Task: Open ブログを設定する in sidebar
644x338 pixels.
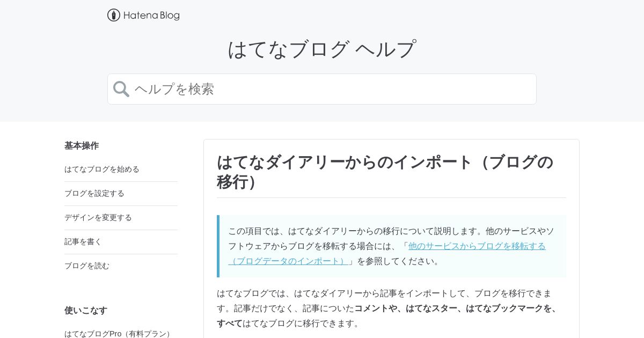Action: point(94,193)
